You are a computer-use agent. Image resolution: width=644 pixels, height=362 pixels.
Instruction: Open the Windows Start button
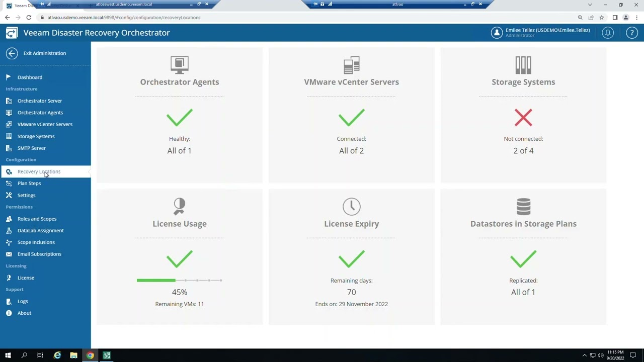point(8,355)
